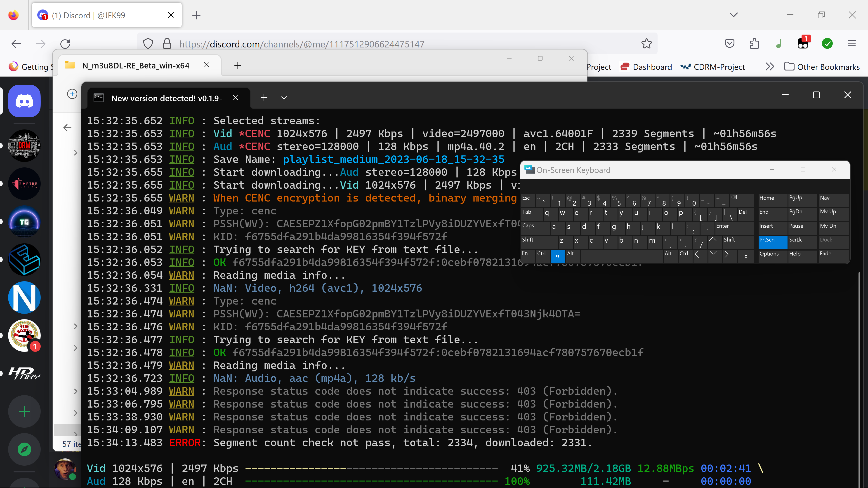Open Explore Discoverable Servers compass icon
This screenshot has height=488, width=868.
pos(24,449)
